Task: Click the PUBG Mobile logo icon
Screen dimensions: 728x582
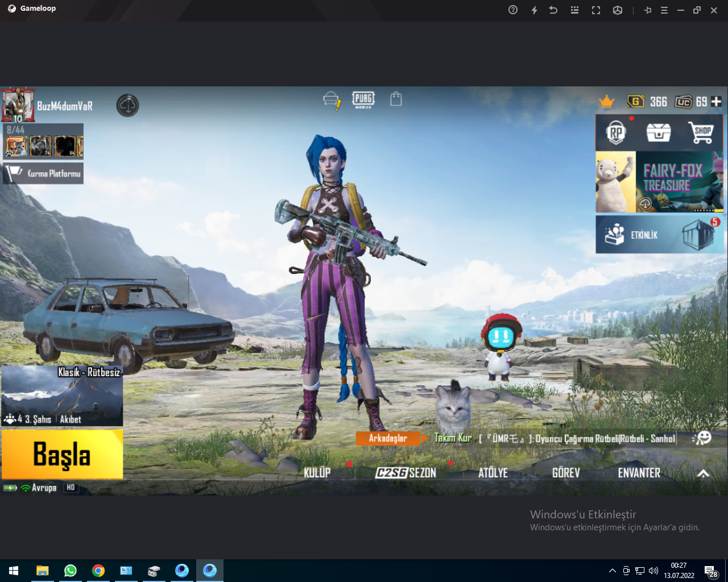Action: (x=363, y=100)
